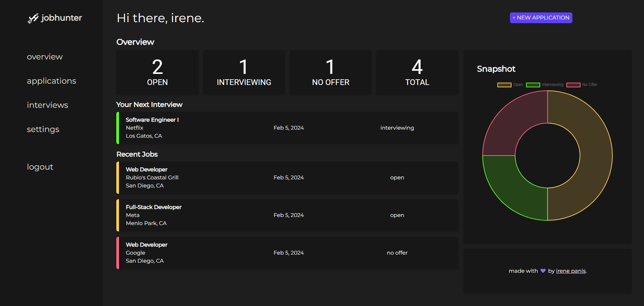Screen dimensions: 644x306
Task: Click the purple heart icon in footer
Action: pyautogui.click(x=543, y=271)
